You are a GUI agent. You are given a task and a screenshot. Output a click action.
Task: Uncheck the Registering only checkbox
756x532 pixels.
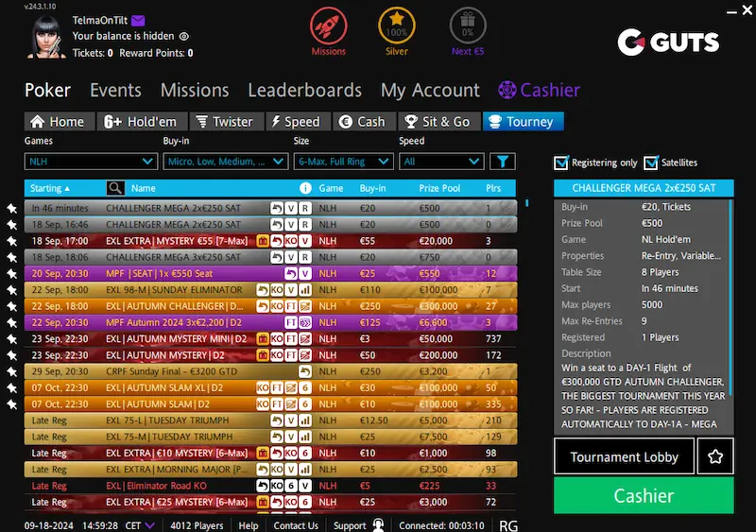pos(560,163)
